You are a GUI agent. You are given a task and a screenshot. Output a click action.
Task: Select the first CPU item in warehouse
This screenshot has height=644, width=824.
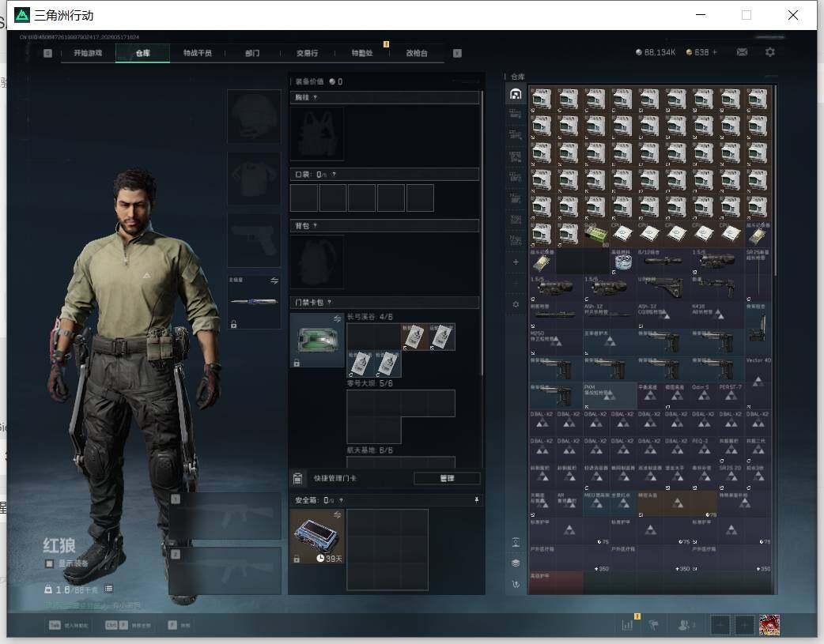(x=623, y=235)
